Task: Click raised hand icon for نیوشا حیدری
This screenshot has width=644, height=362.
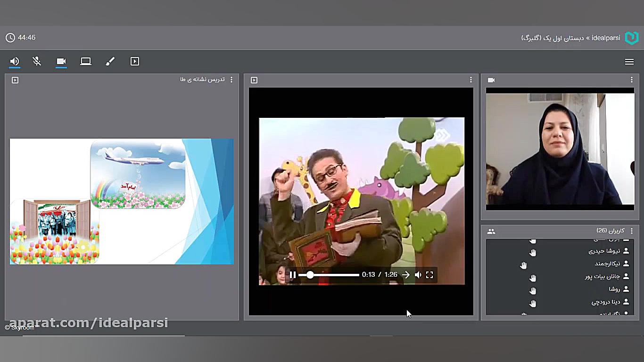Action: coord(533,253)
